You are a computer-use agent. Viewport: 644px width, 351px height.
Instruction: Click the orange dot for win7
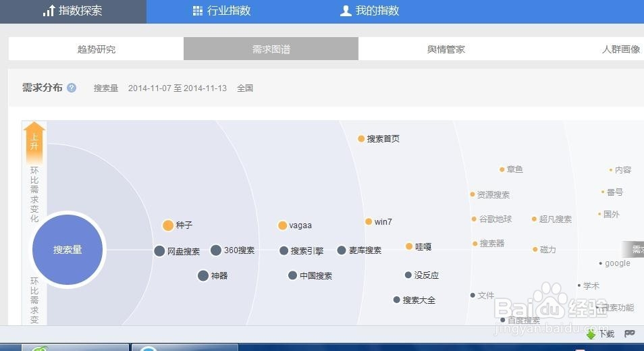click(x=369, y=221)
